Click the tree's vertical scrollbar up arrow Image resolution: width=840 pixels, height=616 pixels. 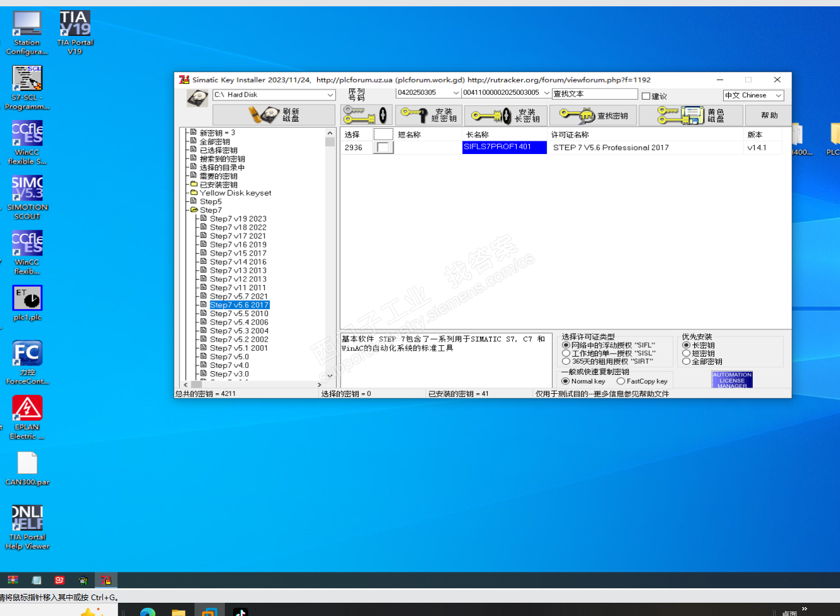coord(330,133)
